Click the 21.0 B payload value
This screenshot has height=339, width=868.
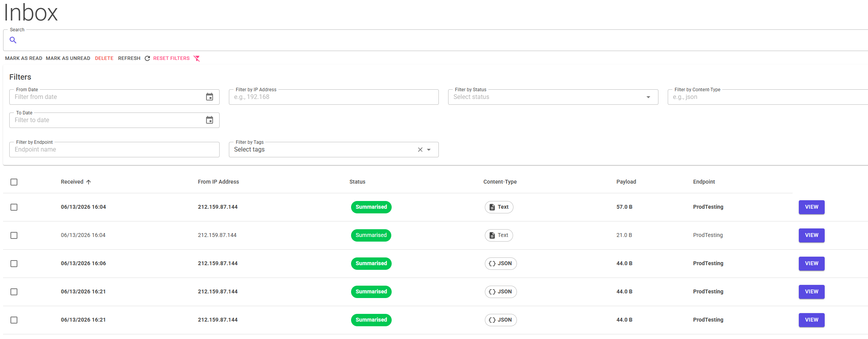pos(624,235)
